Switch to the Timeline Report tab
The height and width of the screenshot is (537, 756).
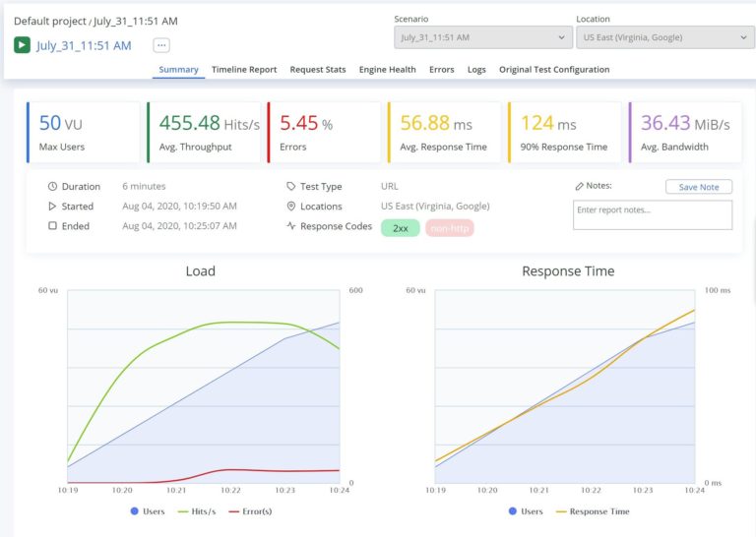(244, 70)
